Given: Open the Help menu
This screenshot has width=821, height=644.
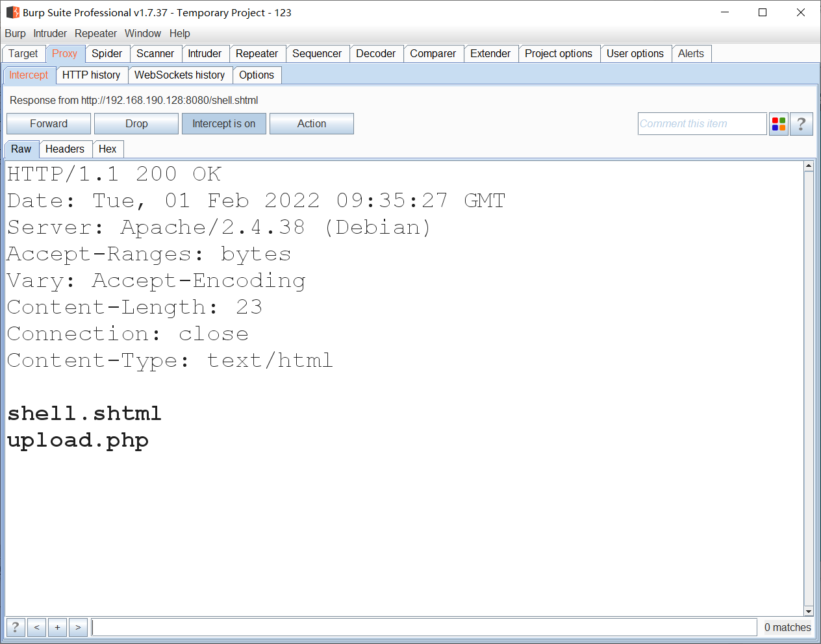Looking at the screenshot, I should tap(180, 34).
